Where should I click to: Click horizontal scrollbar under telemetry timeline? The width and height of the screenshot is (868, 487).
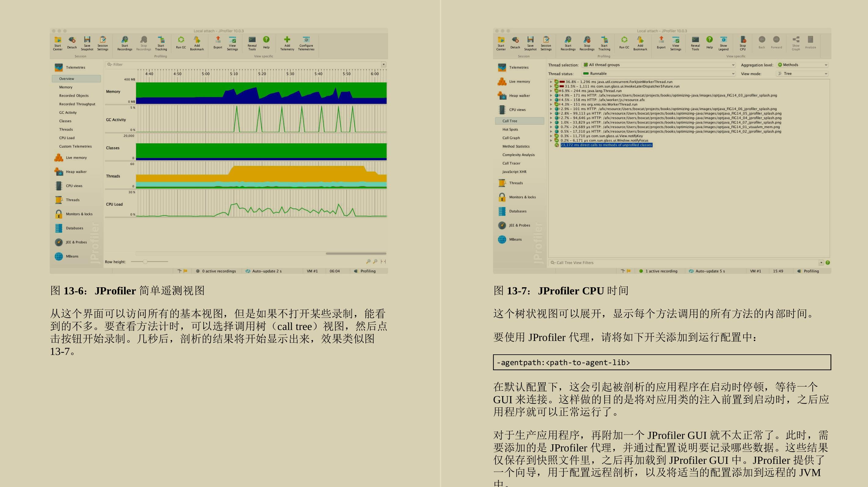[x=356, y=253]
